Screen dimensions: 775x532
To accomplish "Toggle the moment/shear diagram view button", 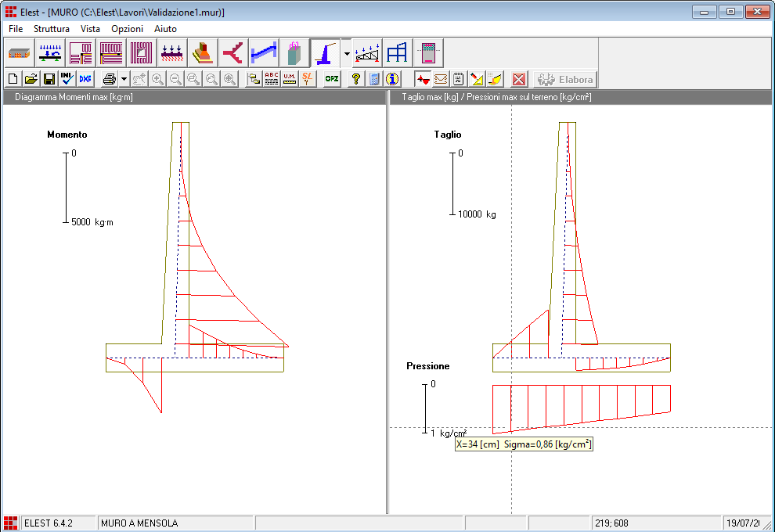I will [423, 79].
